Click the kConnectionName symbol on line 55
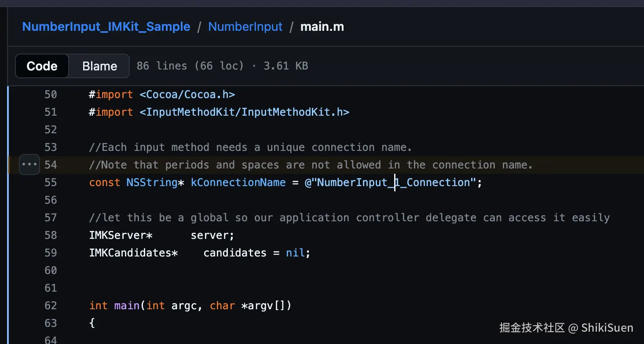644x344 pixels. coord(238,183)
